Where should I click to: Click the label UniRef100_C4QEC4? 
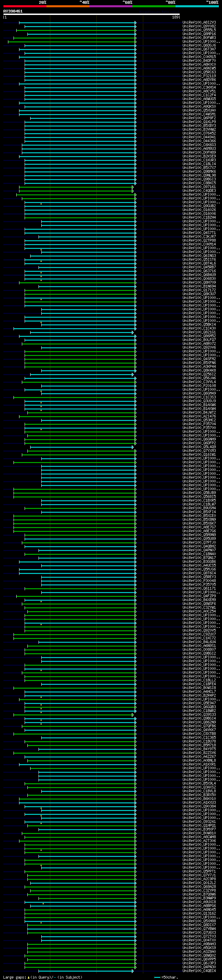pyautogui.click(x=199, y=971)
